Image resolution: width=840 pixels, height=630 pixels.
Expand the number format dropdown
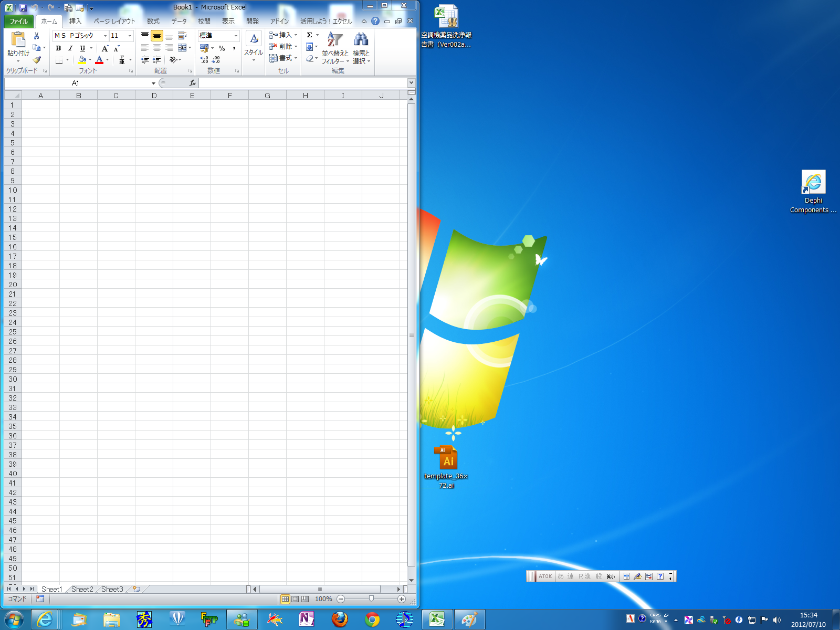point(236,36)
